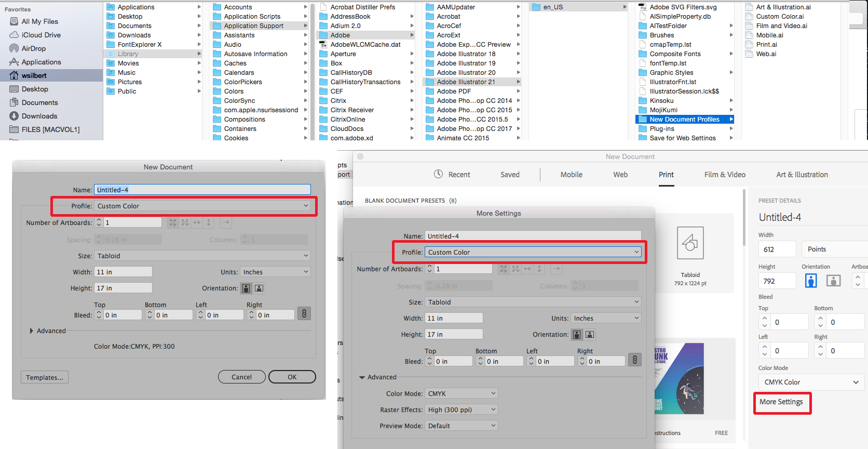868x449 pixels.
Task: Click the Templates... button
Action: tap(45, 377)
